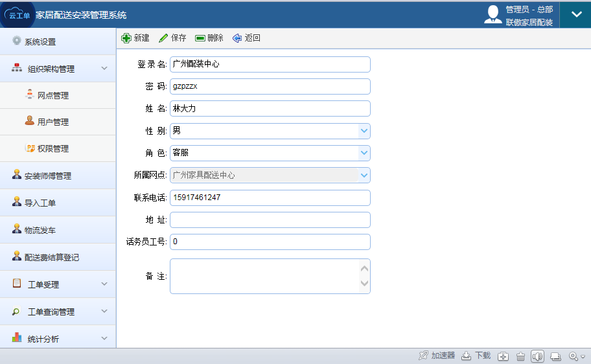Click the gear icon beside 系统设置
The image size is (591, 364).
pyautogui.click(x=17, y=40)
